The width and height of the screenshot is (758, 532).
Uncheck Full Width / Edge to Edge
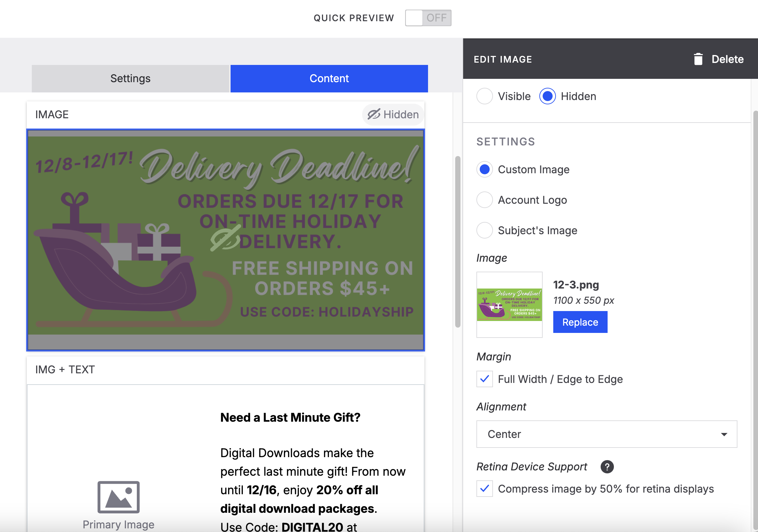(484, 379)
